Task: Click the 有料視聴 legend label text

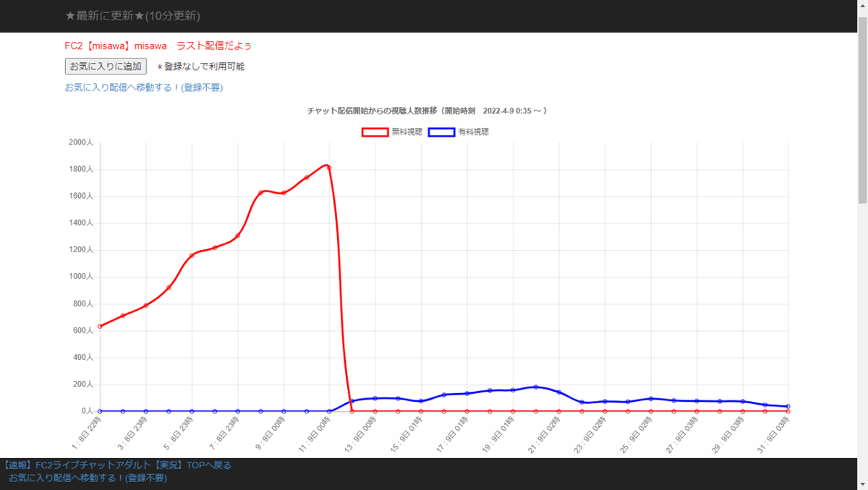Action: (x=473, y=132)
